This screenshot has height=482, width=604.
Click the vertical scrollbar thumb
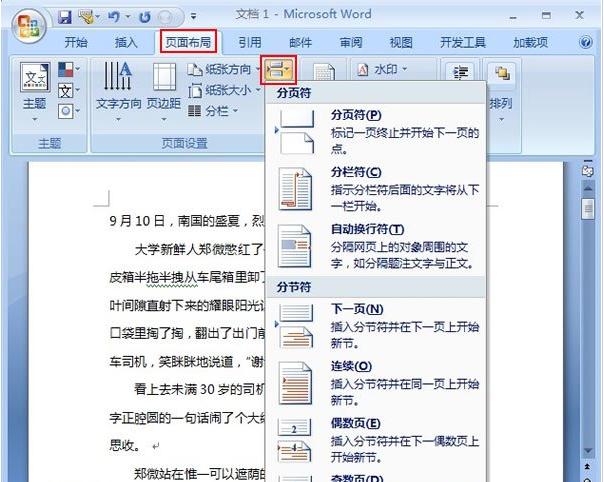588,209
